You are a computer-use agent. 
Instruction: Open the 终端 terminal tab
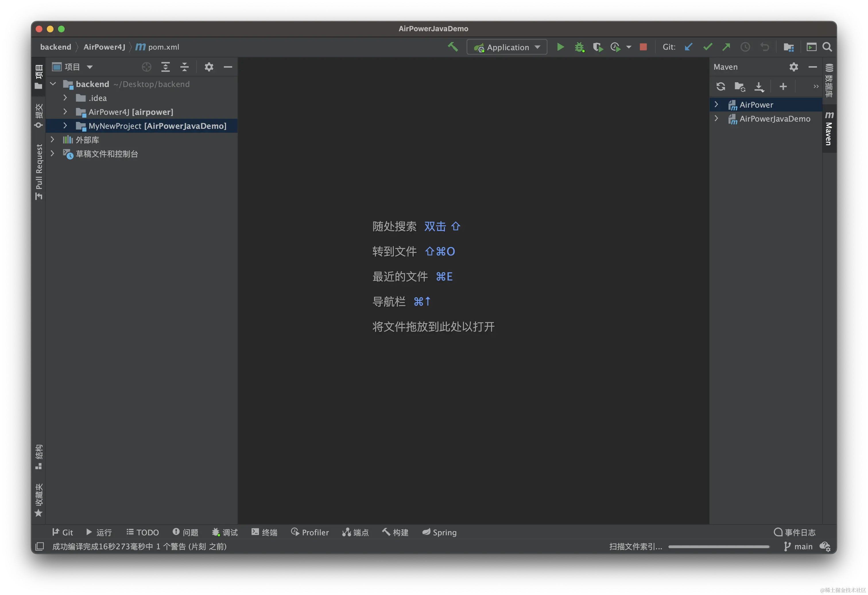point(264,532)
